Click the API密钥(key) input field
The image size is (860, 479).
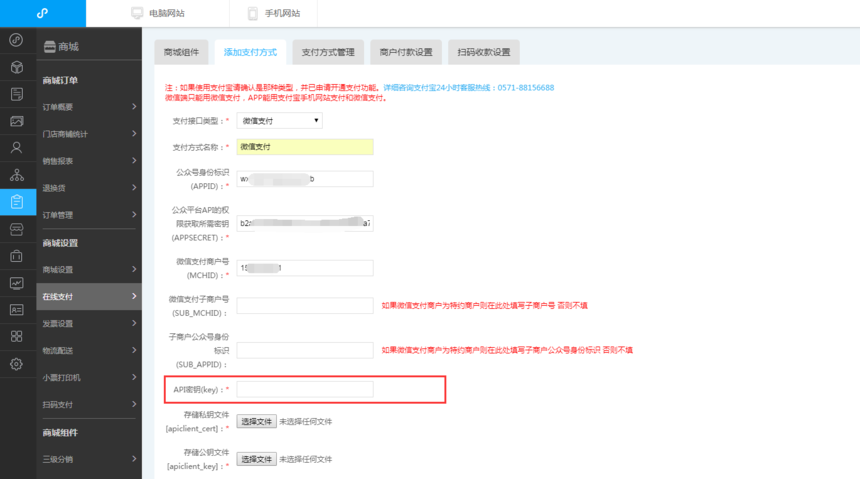(x=304, y=389)
